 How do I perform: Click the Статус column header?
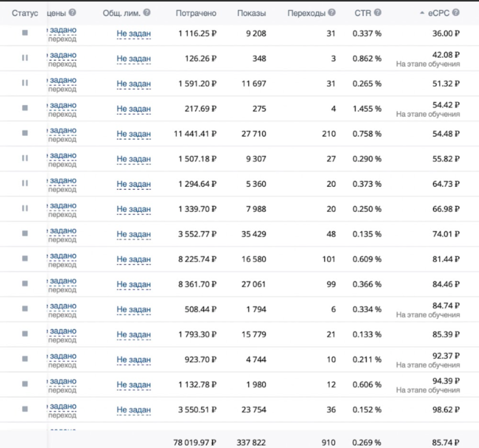pyautogui.click(x=25, y=13)
